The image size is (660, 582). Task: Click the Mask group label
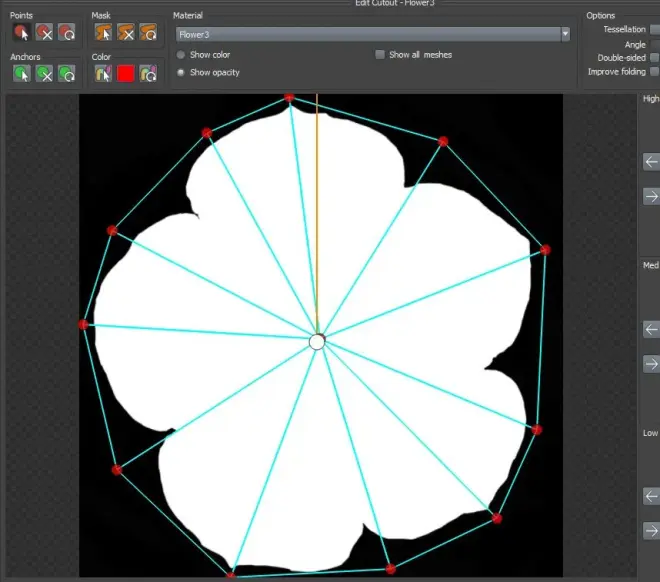[x=101, y=16]
